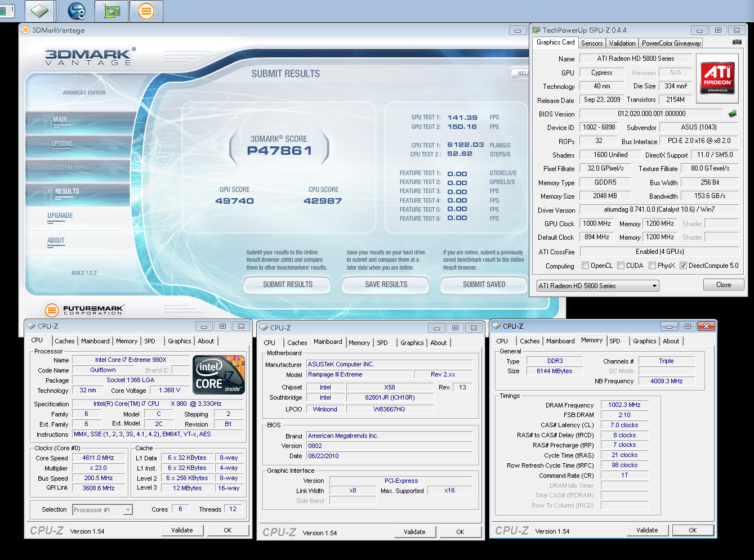Click the CPU chip icon in the taskbar
The height and width of the screenshot is (560, 754).
[39, 11]
